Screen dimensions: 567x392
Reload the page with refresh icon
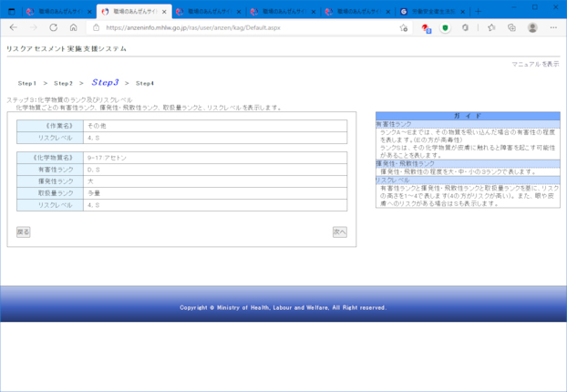54,27
